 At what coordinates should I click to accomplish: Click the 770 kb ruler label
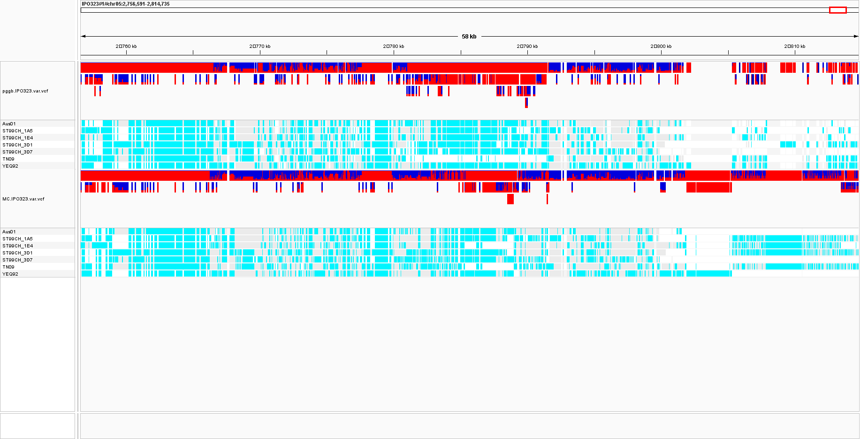pyautogui.click(x=260, y=46)
